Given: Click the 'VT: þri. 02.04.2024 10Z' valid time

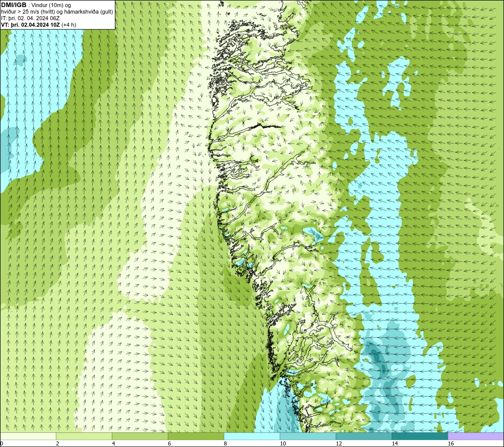Looking at the screenshot, I should click(x=30, y=25).
